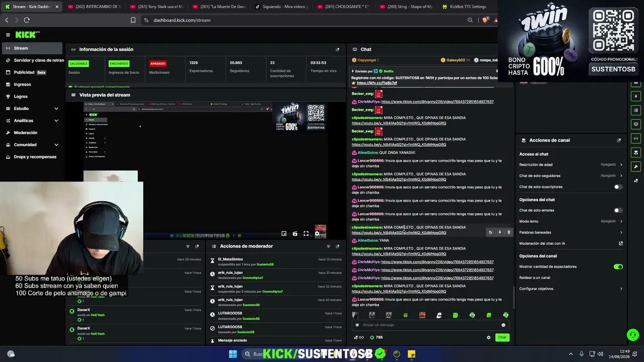Pin the hovered clipsdestreamers chat message
This screenshot has width=644, height=362.
[x=500, y=232]
